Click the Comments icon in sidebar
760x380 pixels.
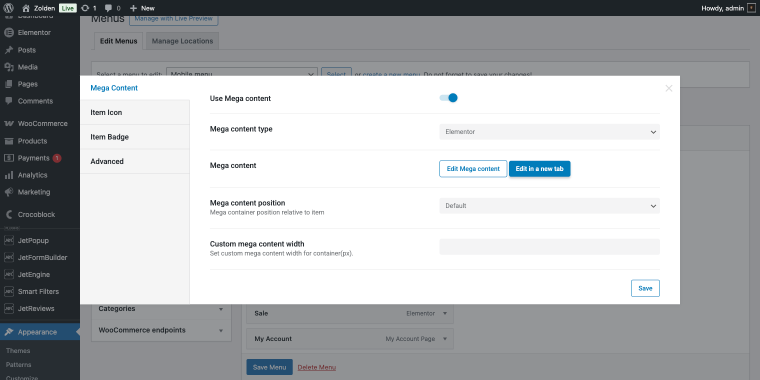(x=9, y=101)
